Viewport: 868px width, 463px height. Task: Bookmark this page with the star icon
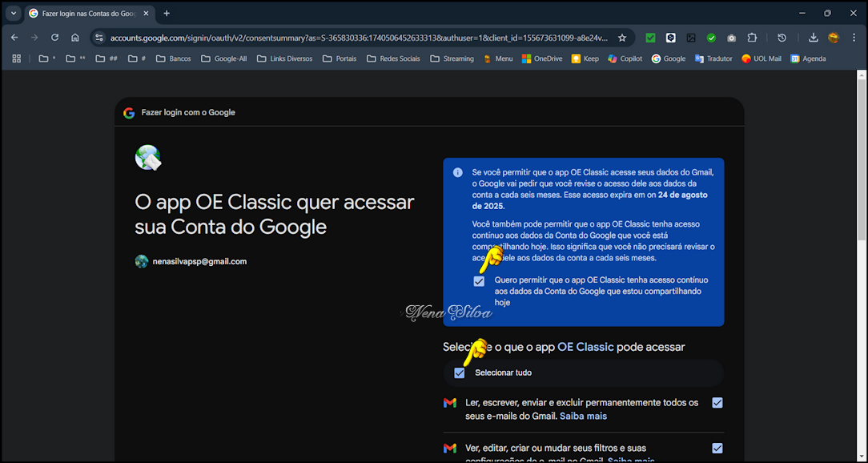622,38
